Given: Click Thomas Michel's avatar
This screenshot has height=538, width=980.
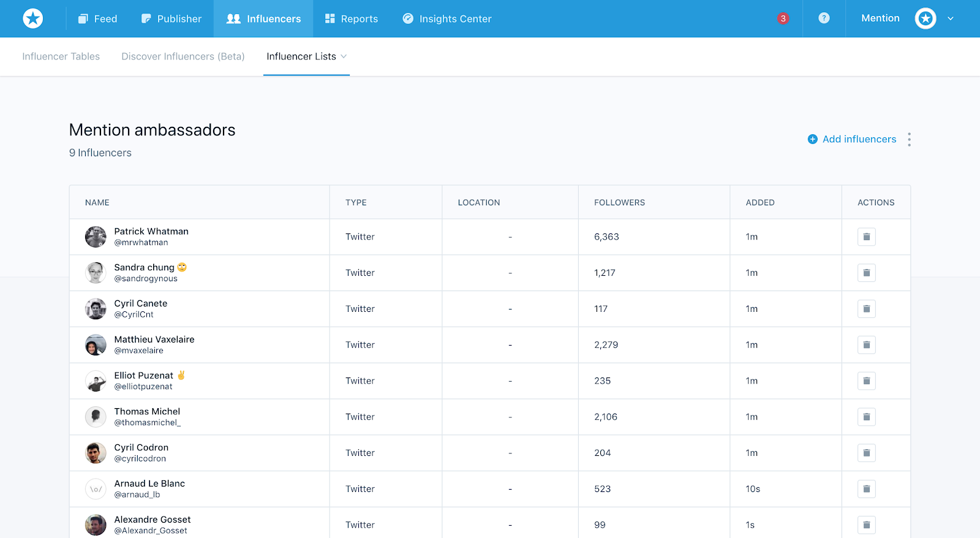Looking at the screenshot, I should point(96,417).
